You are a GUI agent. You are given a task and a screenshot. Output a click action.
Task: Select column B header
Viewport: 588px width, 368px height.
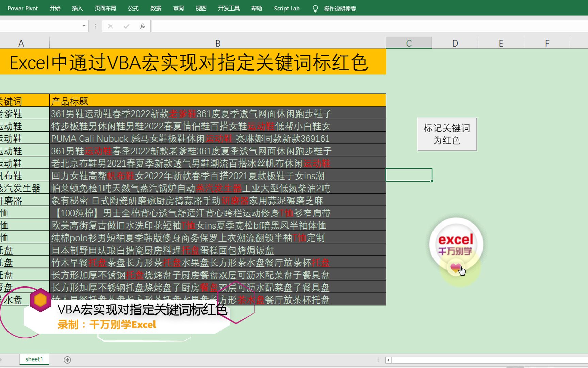pos(218,43)
